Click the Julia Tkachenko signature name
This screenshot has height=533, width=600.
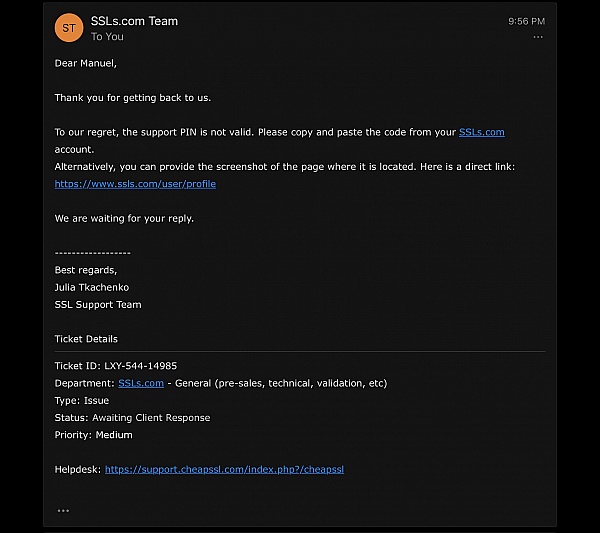pyautogui.click(x=92, y=287)
